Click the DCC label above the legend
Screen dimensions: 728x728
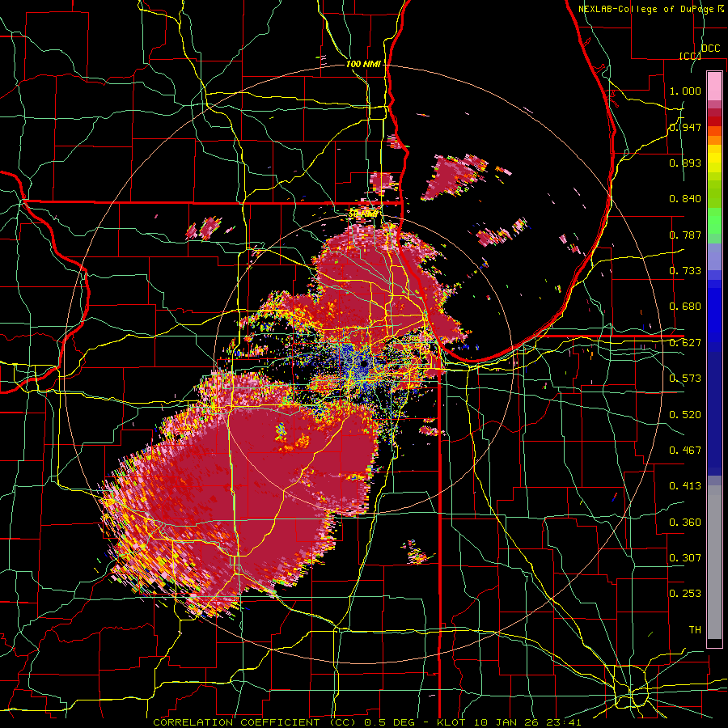pos(710,49)
